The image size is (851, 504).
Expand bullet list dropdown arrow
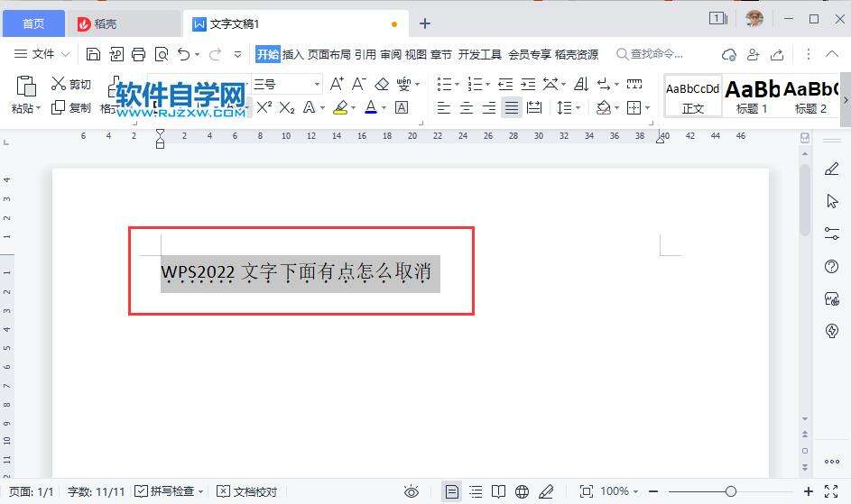457,84
